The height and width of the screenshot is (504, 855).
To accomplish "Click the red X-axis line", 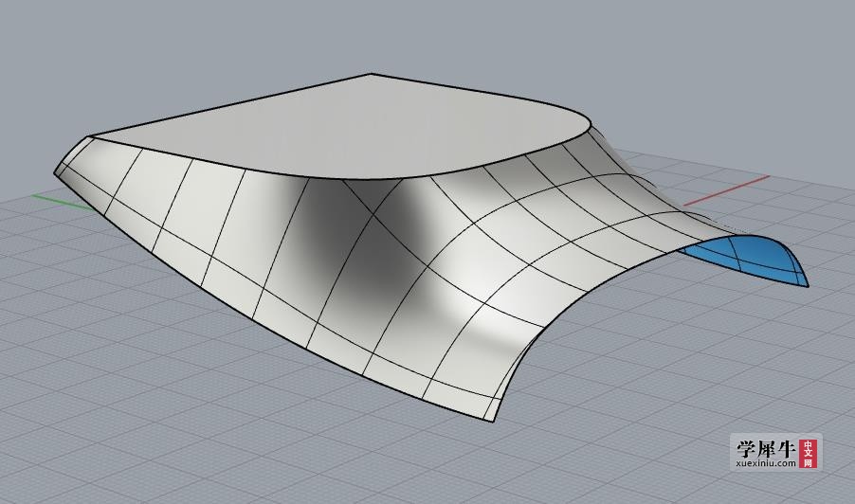I will tap(726, 190).
